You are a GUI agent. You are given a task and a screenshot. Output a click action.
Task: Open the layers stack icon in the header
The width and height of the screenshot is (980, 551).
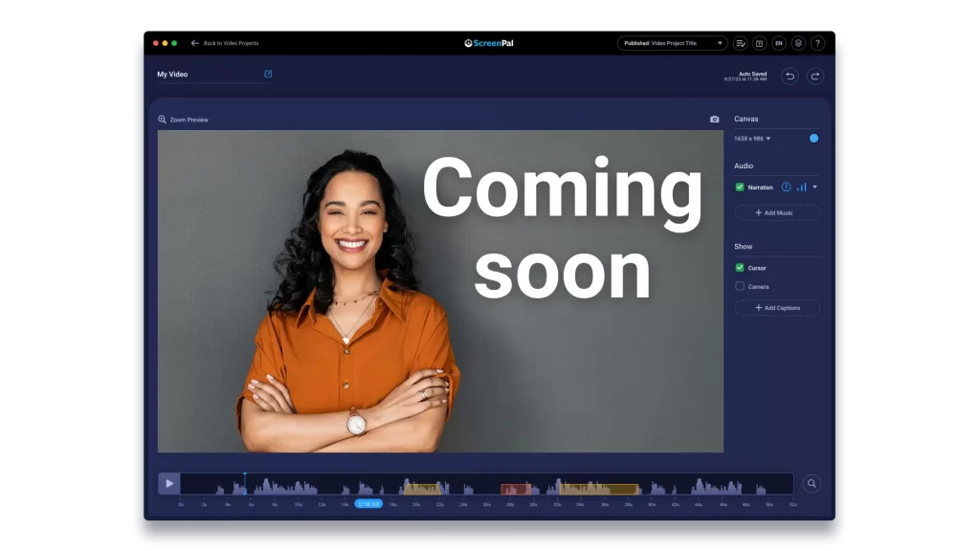coord(798,43)
